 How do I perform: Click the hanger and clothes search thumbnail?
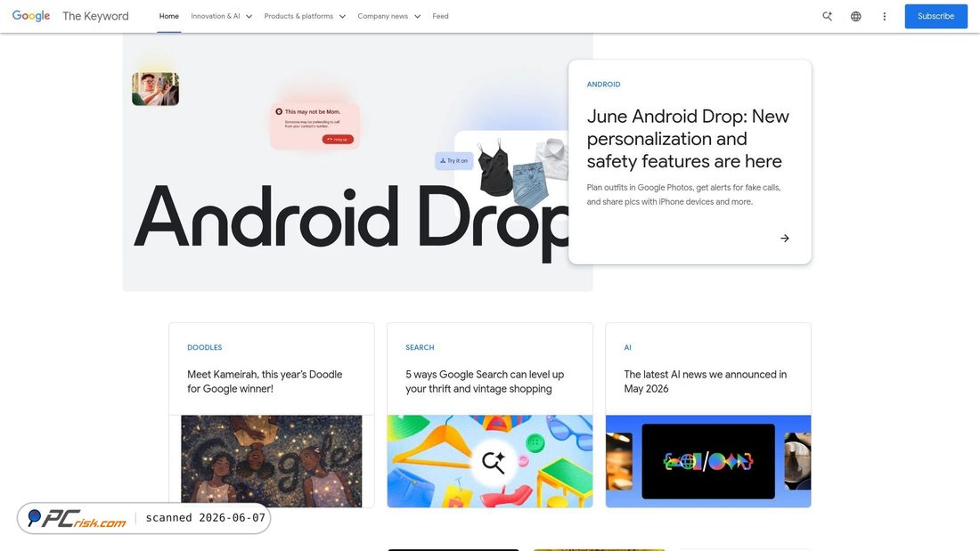[490, 461]
